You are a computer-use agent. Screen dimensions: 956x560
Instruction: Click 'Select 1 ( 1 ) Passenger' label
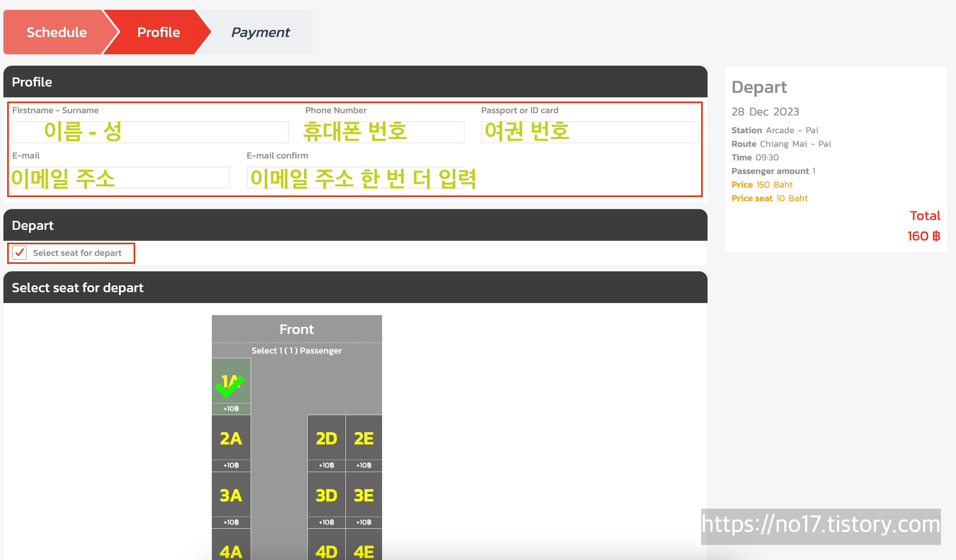point(297,351)
